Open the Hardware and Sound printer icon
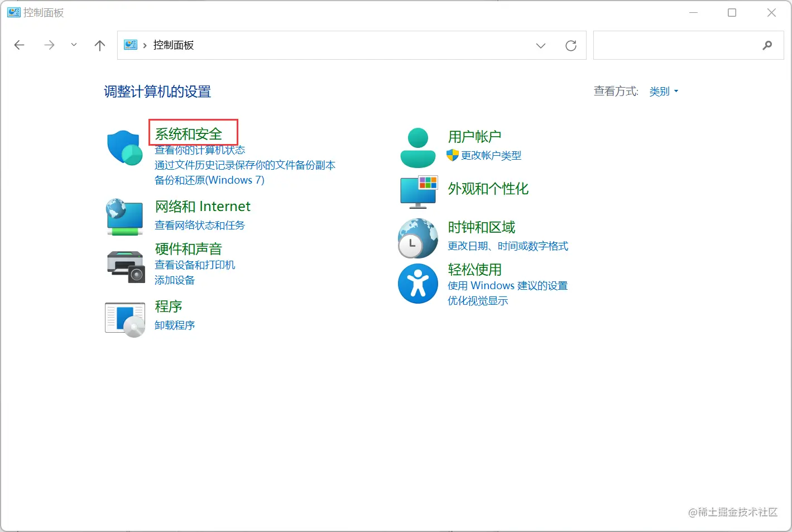Viewport: 792px width, 532px height. click(x=126, y=267)
